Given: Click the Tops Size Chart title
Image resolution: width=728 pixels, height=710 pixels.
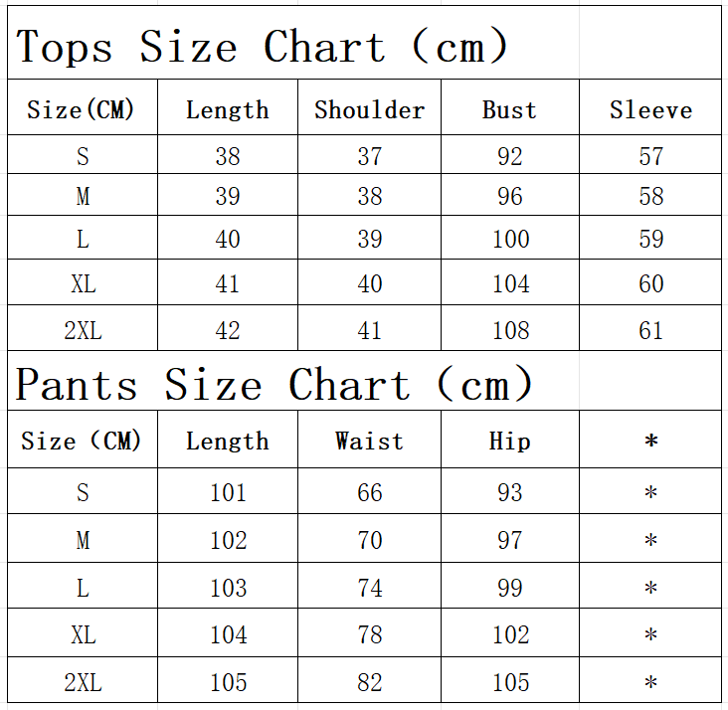Looking at the screenshot, I should (263, 47).
